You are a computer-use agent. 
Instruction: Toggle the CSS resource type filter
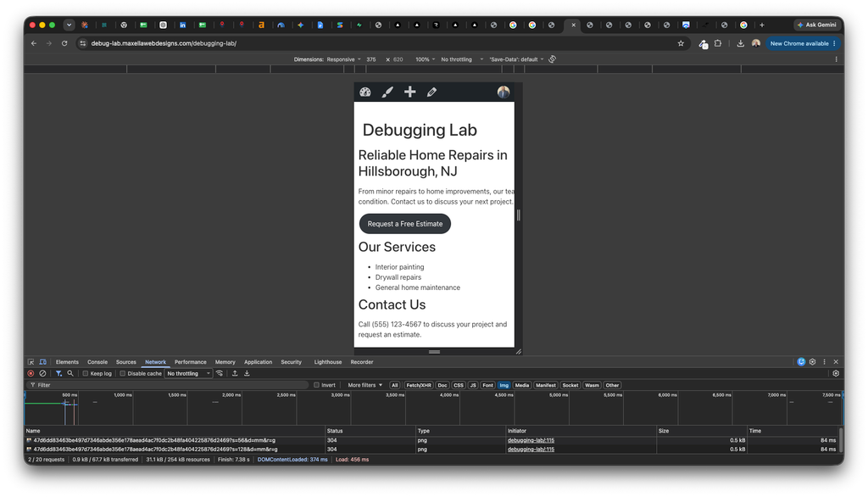[x=459, y=385]
